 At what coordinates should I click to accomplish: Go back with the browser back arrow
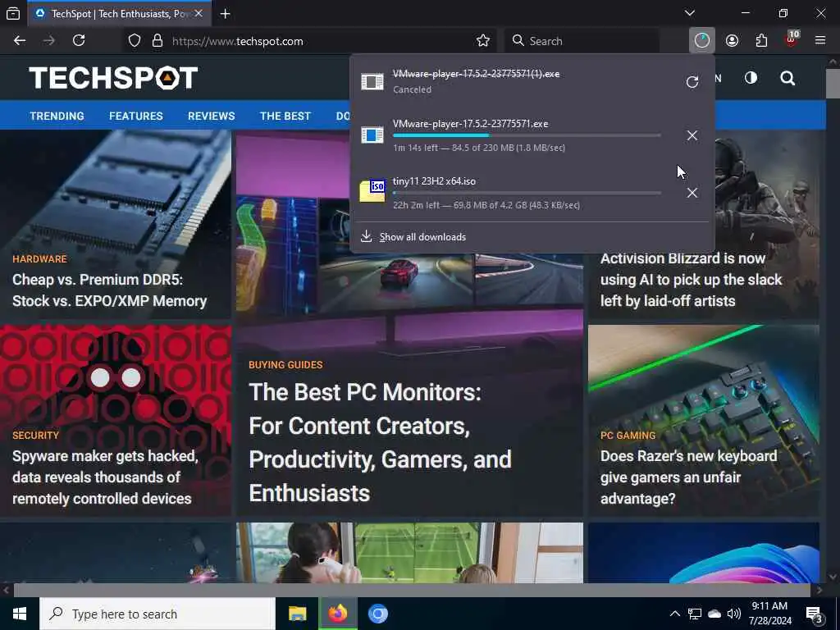click(20, 41)
